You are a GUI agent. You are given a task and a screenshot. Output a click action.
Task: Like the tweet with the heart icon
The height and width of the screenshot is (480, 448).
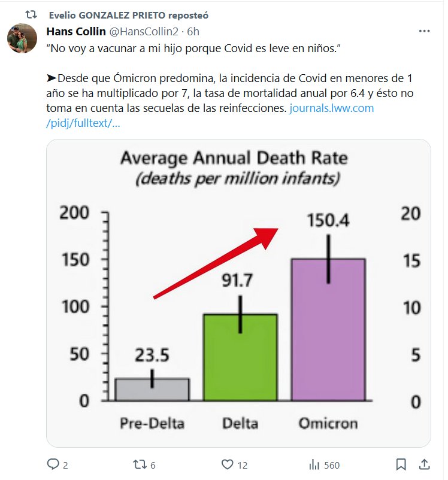[227, 464]
